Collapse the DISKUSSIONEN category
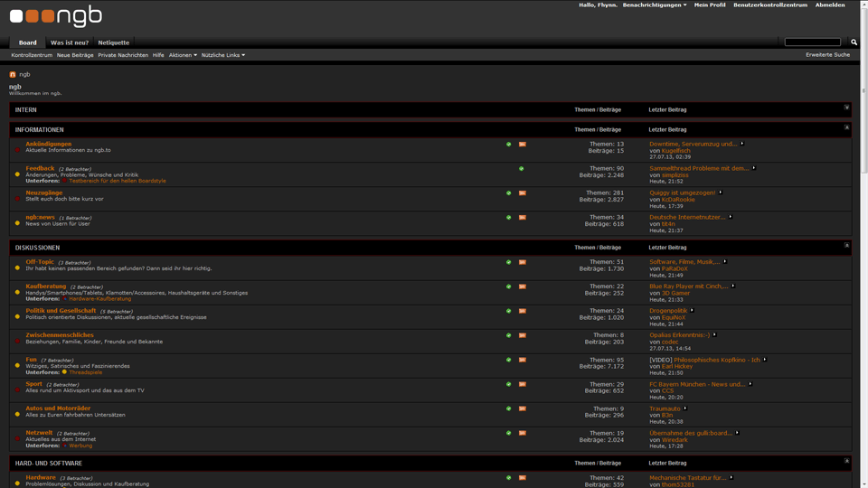This screenshot has height=488, width=868. click(x=846, y=245)
